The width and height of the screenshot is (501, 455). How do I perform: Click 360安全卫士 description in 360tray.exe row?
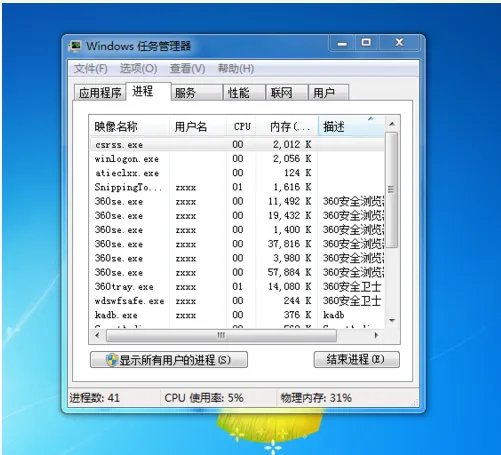352,287
